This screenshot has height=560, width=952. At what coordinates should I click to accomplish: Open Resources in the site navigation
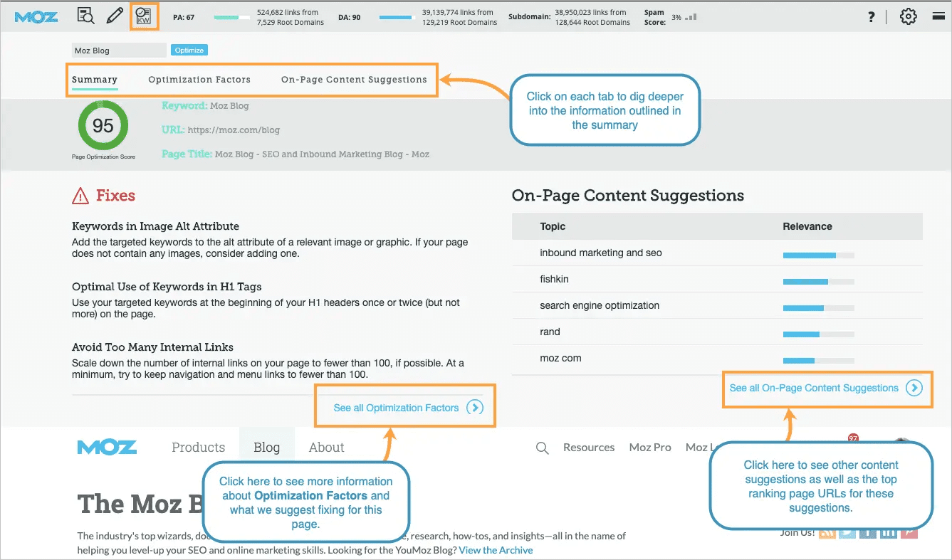click(x=589, y=448)
